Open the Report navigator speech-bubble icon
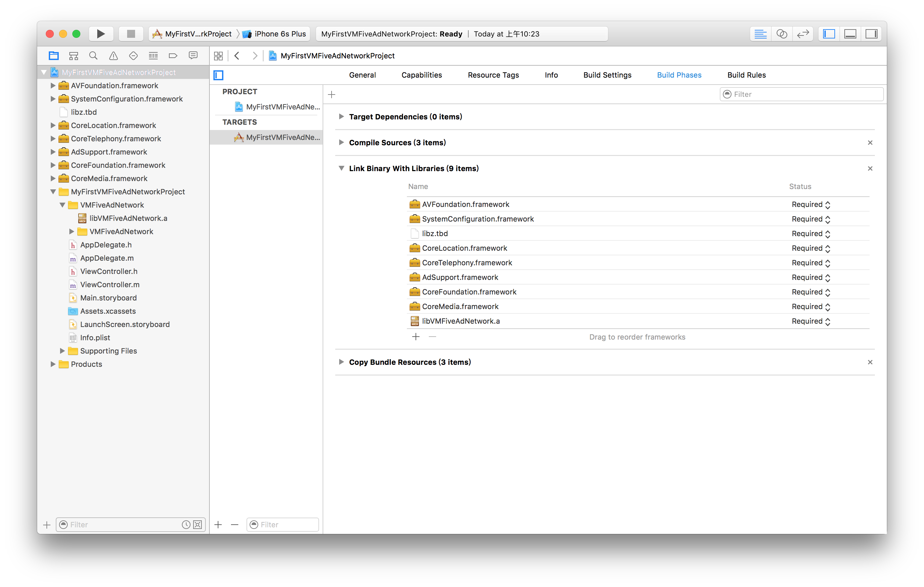This screenshot has height=587, width=924. coord(193,56)
